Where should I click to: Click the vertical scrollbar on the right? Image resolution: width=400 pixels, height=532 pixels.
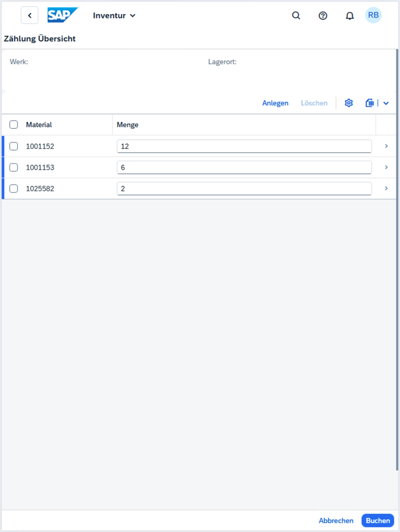tap(397, 258)
